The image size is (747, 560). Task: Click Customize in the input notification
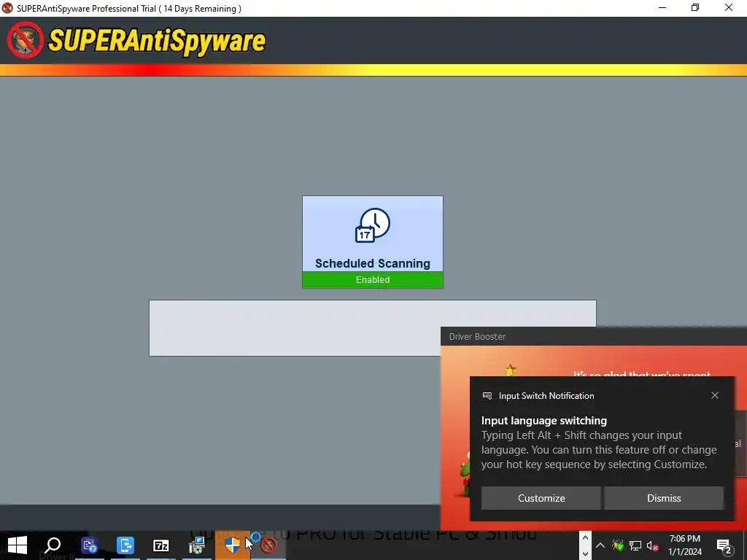tap(541, 498)
